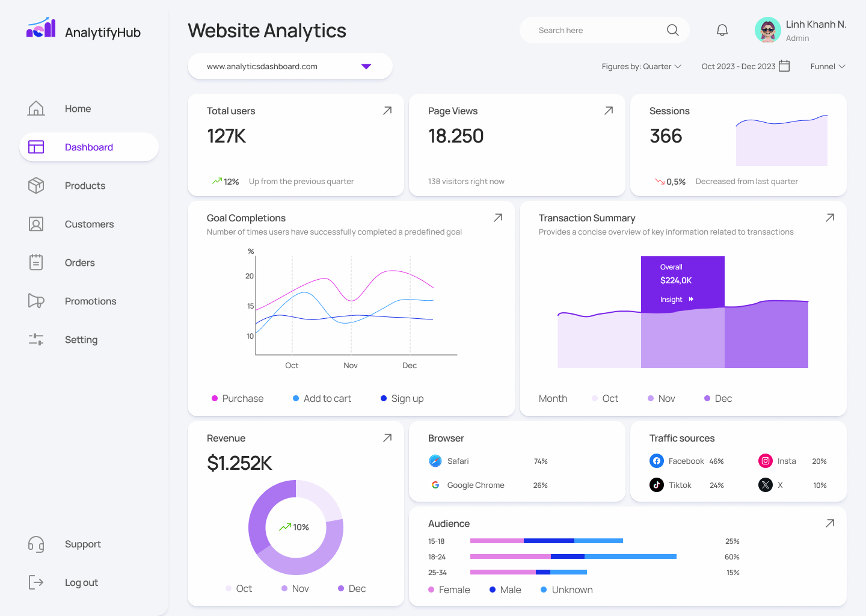The width and height of the screenshot is (866, 616).
Task: Toggle the Female legend in Audience chart
Action: point(449,590)
